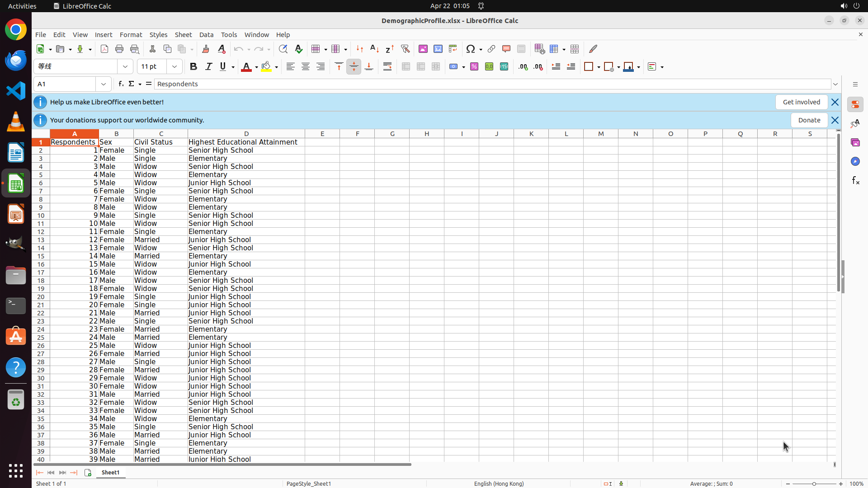Image resolution: width=868 pixels, height=488 pixels.
Task: Toggle italic formatting
Action: 208,67
